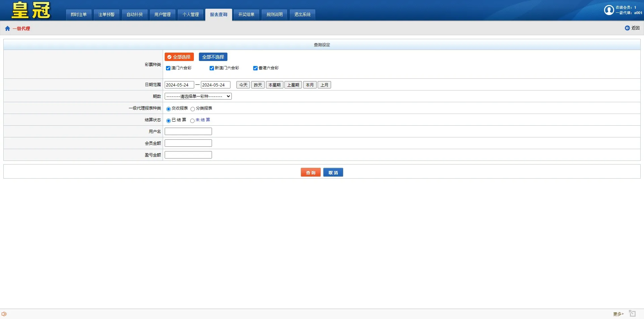Image resolution: width=644 pixels, height=319 pixels.
Task: Open the start date picker field
Action: pyautogui.click(x=179, y=85)
